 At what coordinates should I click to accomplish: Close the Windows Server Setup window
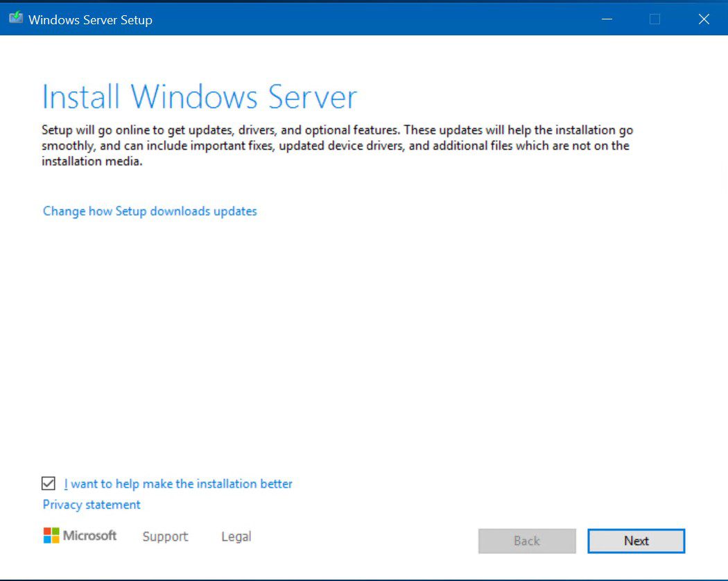click(704, 19)
